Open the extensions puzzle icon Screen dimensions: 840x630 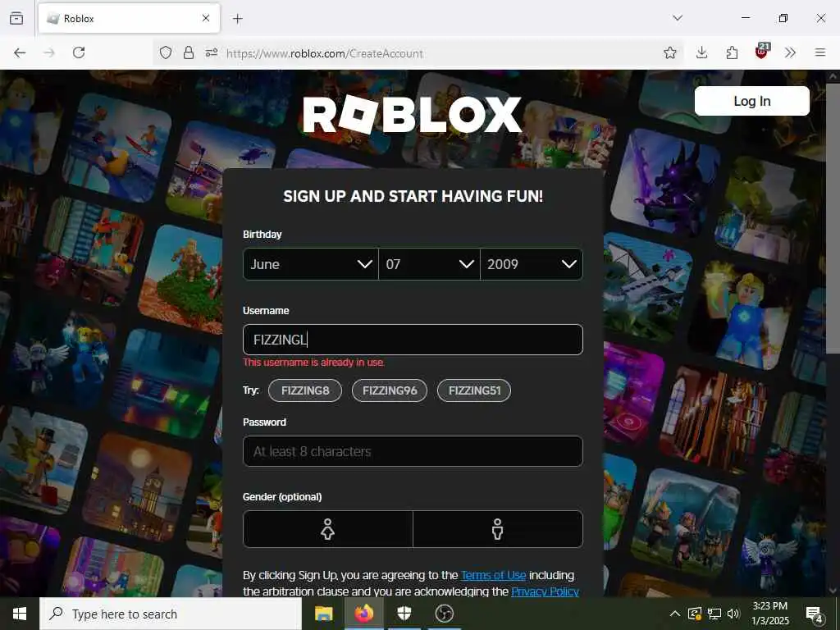(x=732, y=52)
